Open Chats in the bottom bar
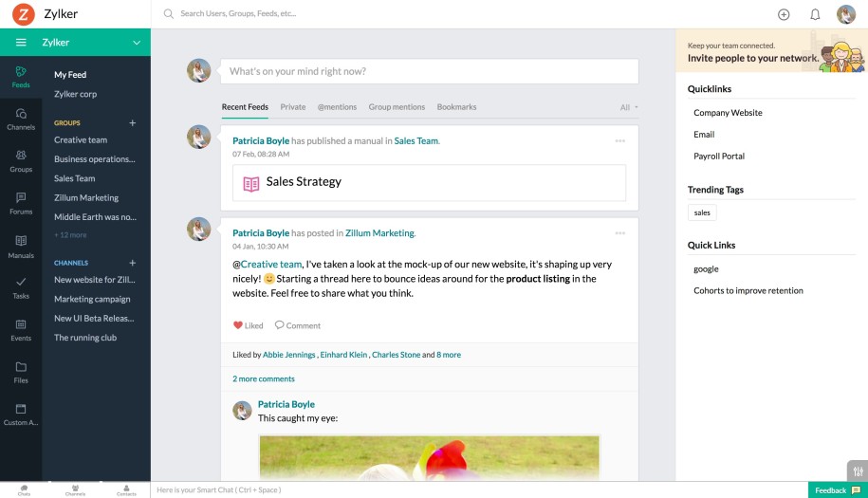 tap(24, 490)
